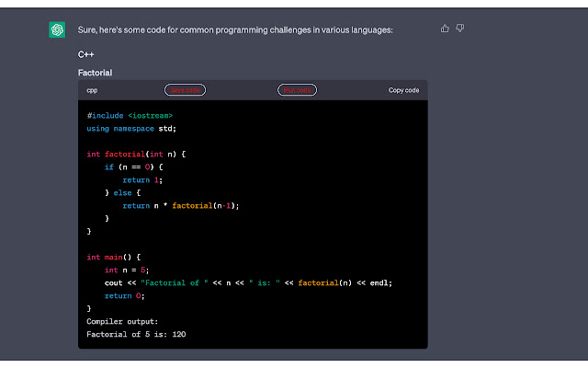The width and height of the screenshot is (588, 368).
Task: Click the return n * factorial(n-1); line
Action: [x=181, y=206]
